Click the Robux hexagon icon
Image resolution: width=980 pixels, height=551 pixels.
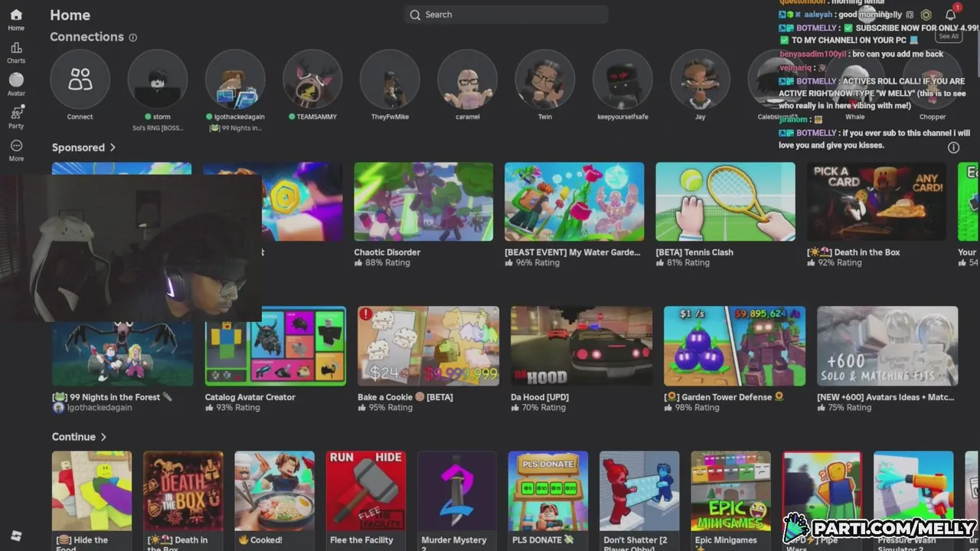(x=926, y=15)
